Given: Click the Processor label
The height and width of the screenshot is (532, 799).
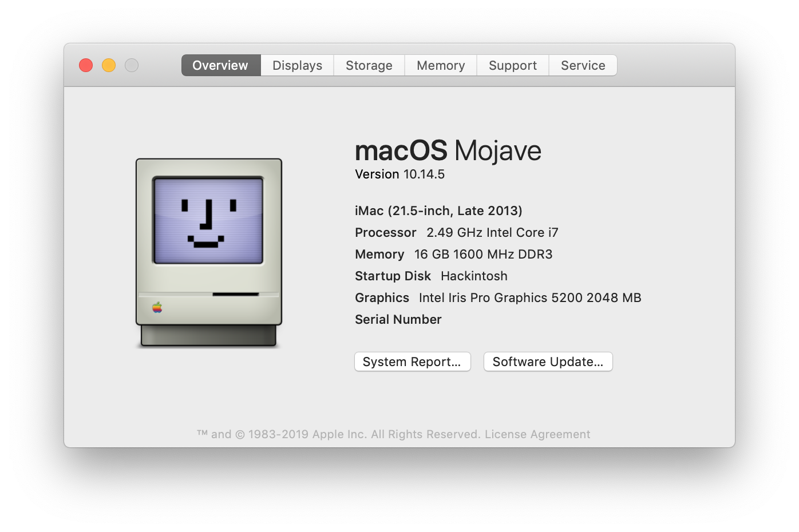Looking at the screenshot, I should (x=386, y=232).
